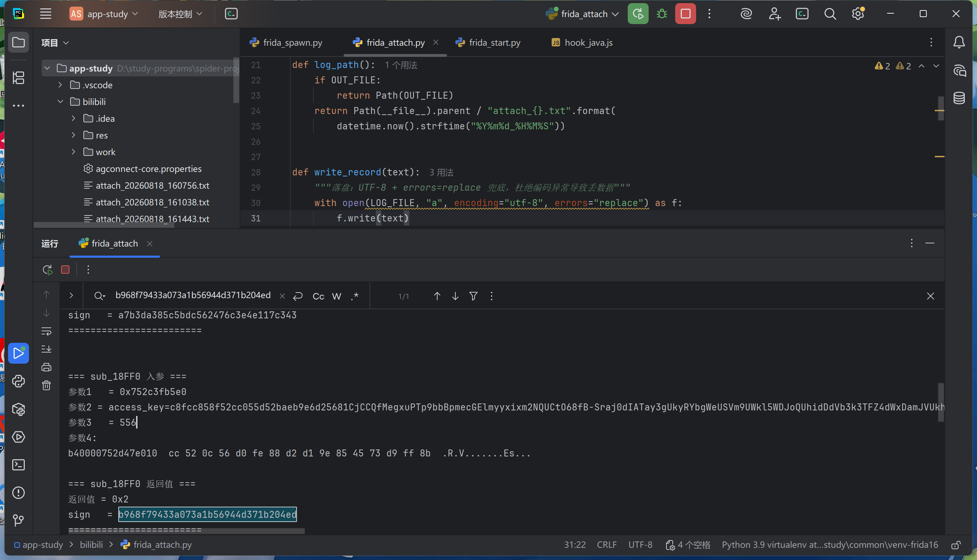Click the console search input field
The height and width of the screenshot is (560, 977).
point(193,295)
